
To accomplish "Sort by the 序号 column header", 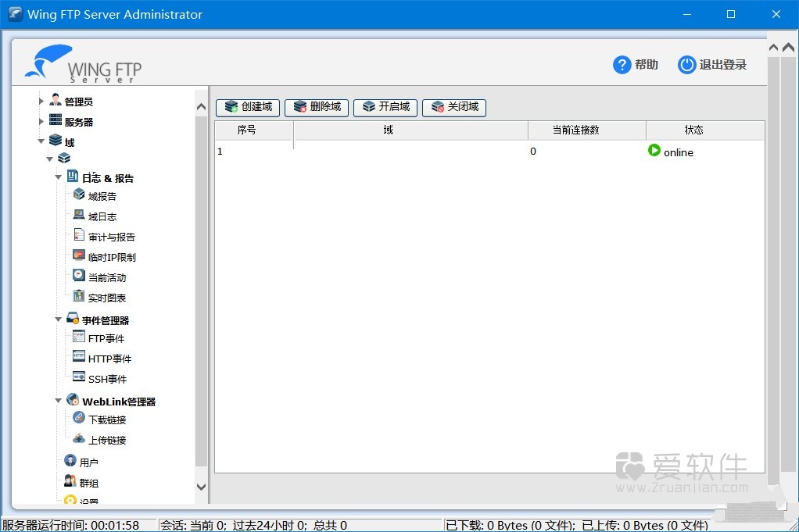I will click(254, 130).
